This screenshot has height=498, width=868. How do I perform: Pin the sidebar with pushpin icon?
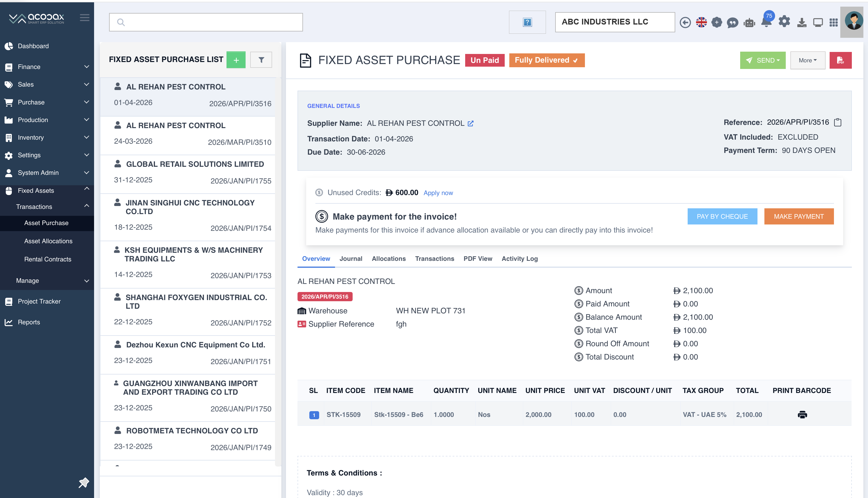[x=83, y=483]
